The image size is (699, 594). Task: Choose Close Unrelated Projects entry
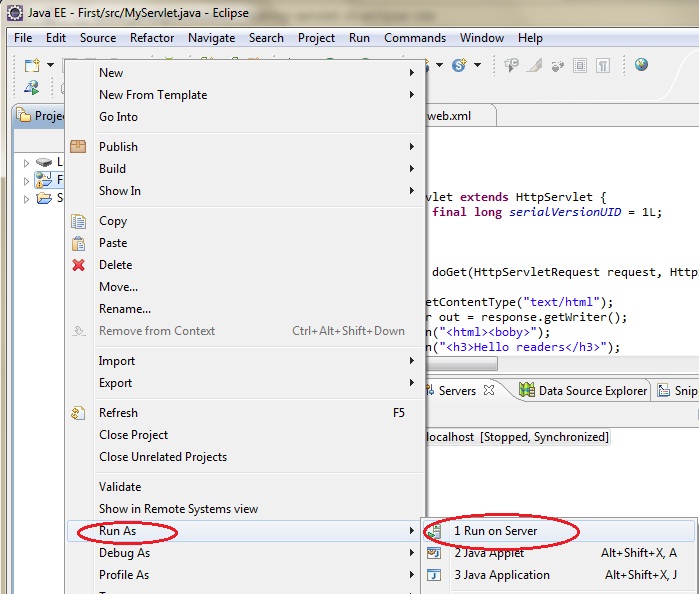(245, 457)
